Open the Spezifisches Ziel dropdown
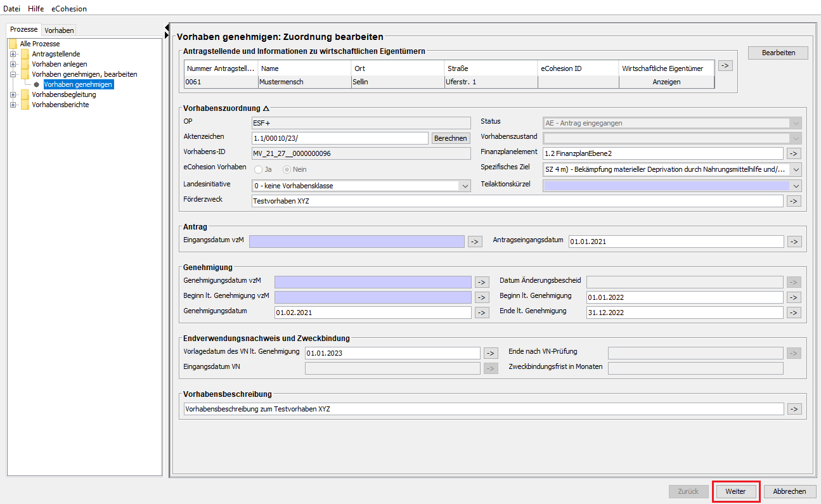 [796, 170]
